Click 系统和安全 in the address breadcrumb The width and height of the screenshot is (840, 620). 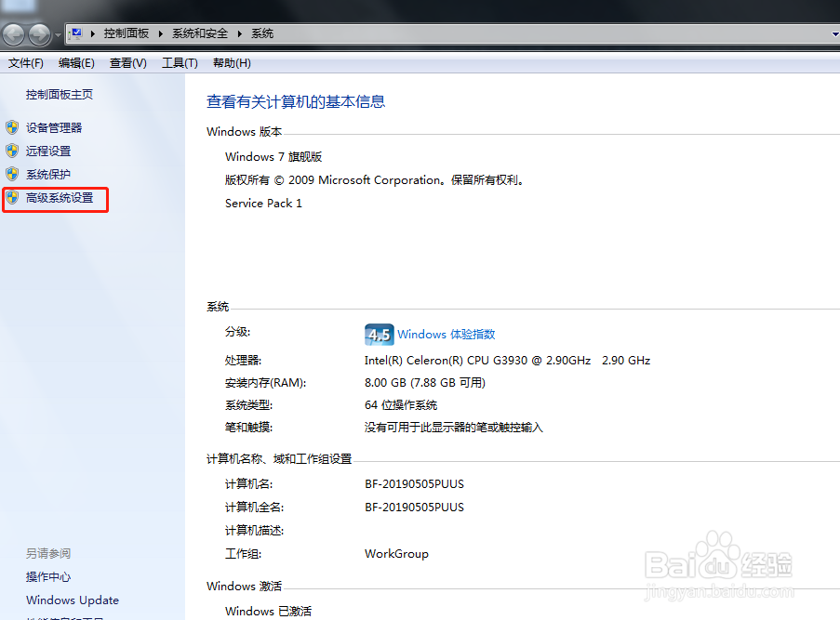point(200,33)
